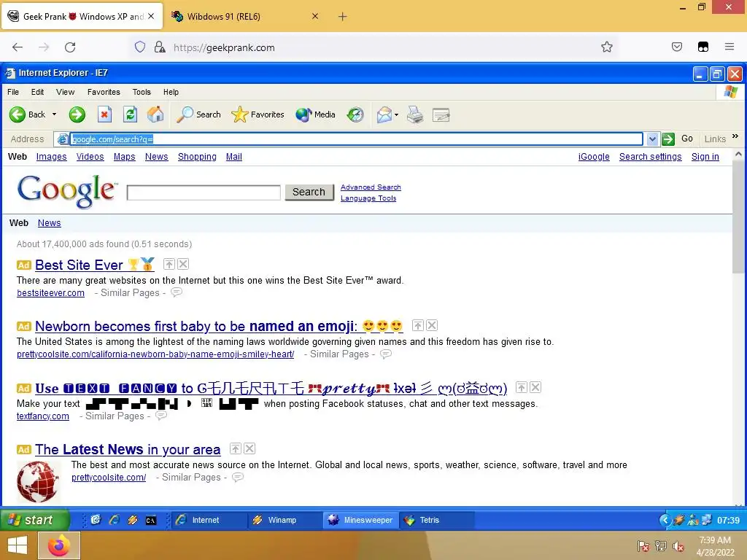Promote the Newborn emoji baby result

418,325
